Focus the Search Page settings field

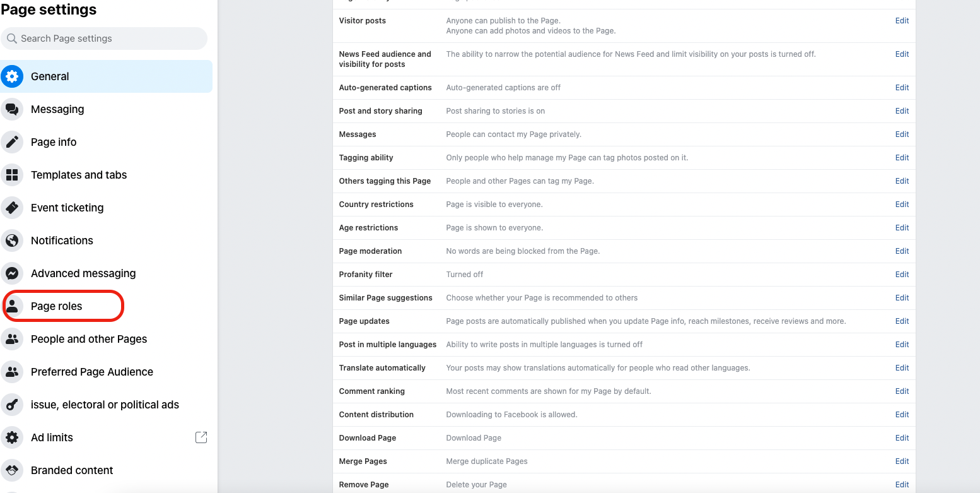[104, 39]
